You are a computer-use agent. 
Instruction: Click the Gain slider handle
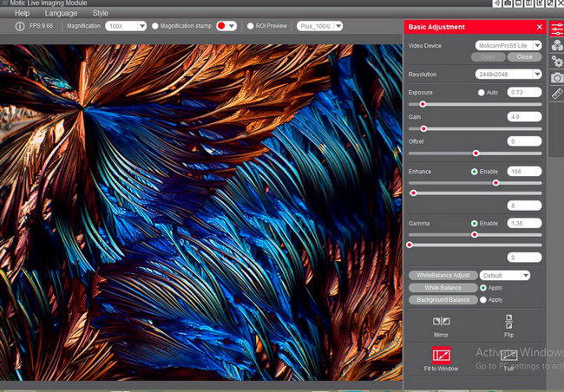(423, 128)
